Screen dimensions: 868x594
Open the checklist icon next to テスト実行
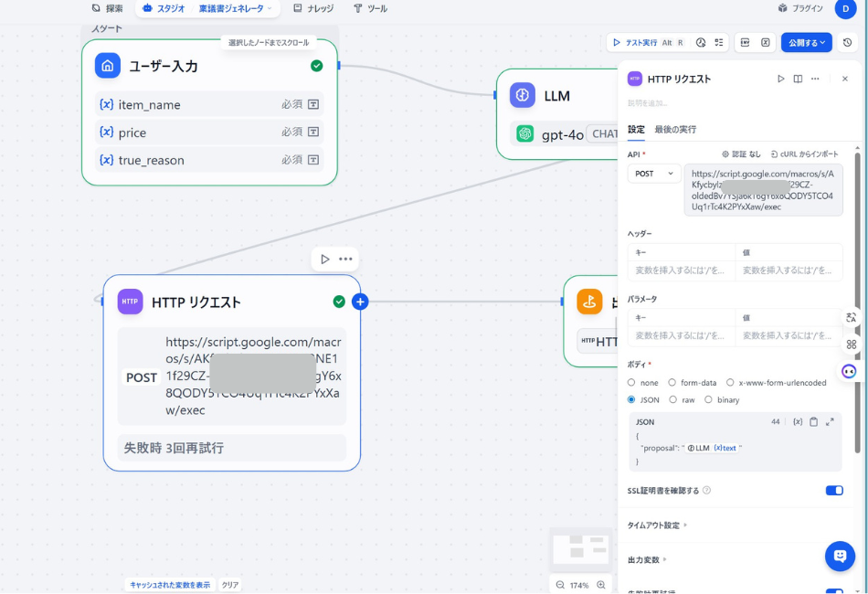point(718,42)
